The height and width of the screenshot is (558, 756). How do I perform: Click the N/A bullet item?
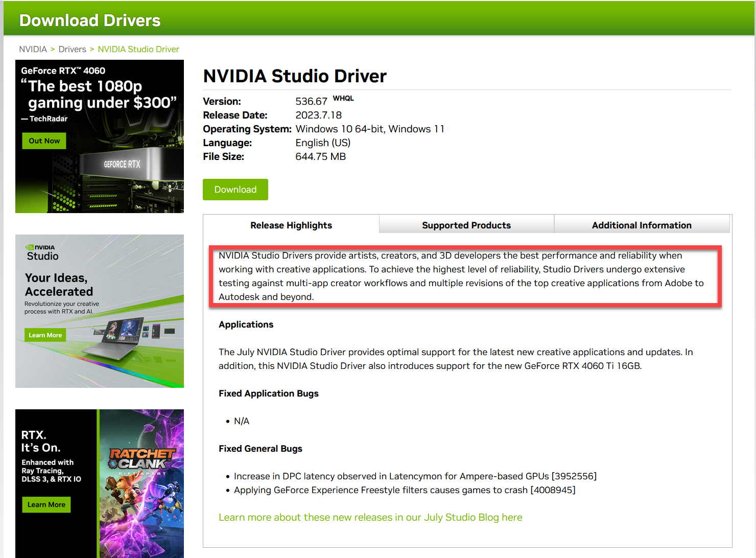click(242, 421)
